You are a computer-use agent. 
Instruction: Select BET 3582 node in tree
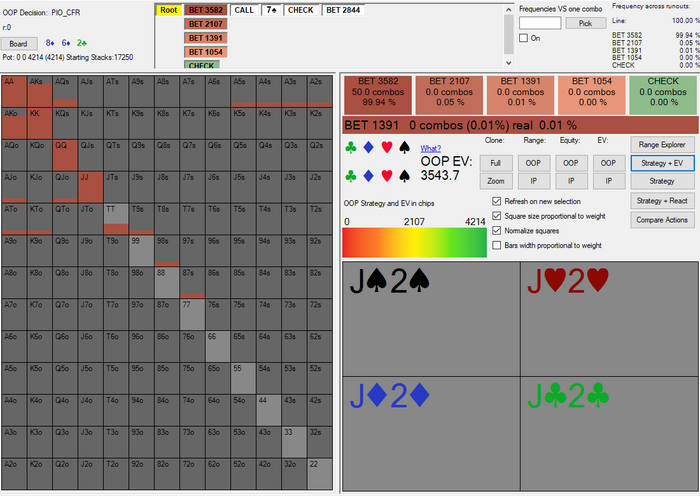(206, 10)
